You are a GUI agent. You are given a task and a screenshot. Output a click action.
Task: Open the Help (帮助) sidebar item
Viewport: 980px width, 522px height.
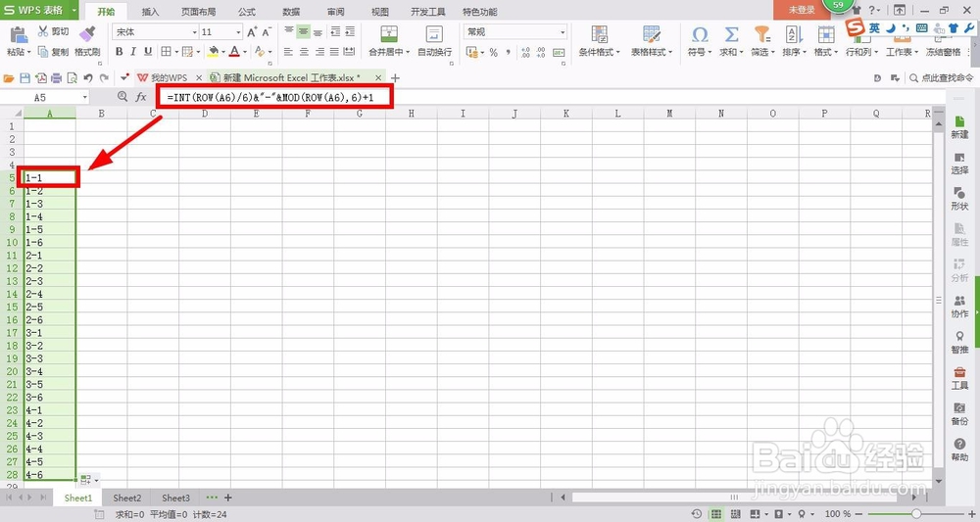[959, 450]
